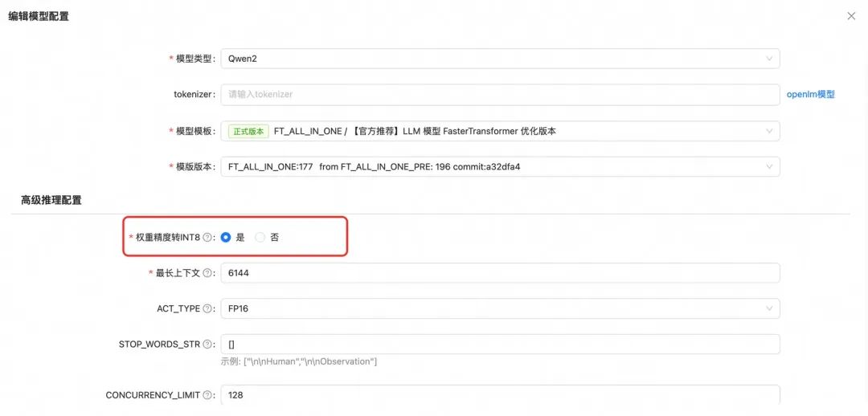Focus the tokenizer input field
The image size is (868, 416).
point(501,95)
